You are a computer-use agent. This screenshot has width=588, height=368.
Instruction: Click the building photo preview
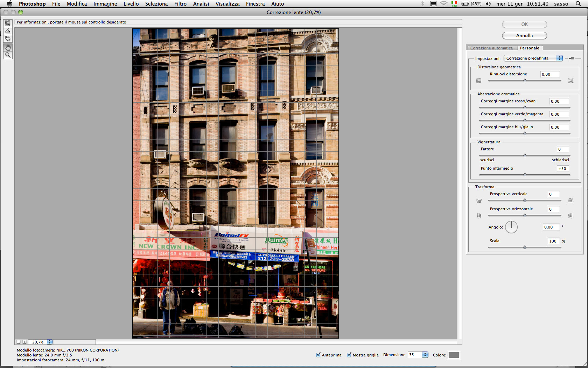pyautogui.click(x=236, y=183)
